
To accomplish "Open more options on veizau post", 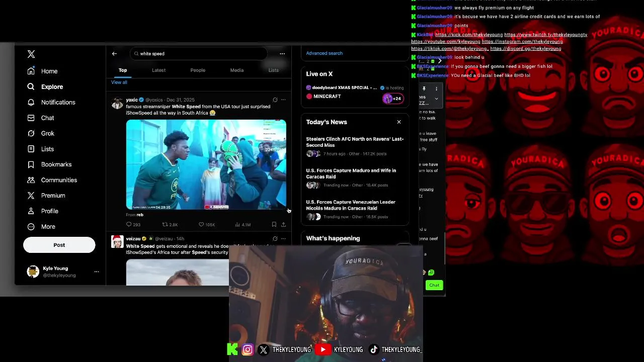I will click(x=283, y=238).
